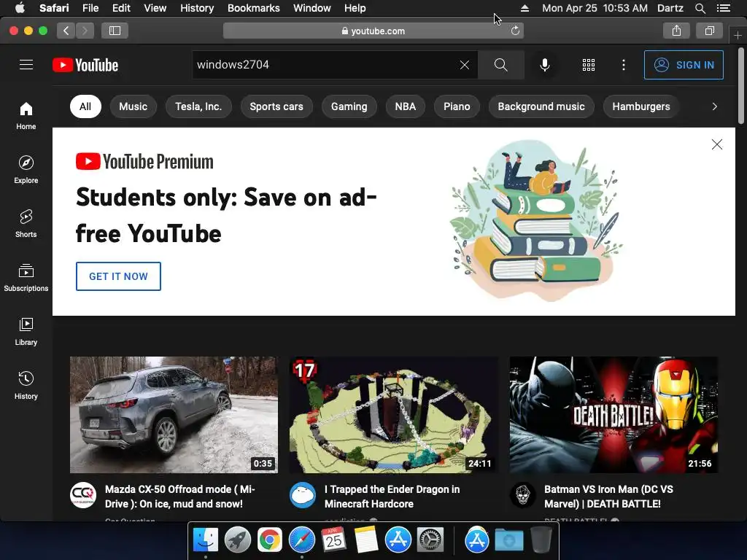Open Spotlight search in menu bar

click(x=700, y=8)
